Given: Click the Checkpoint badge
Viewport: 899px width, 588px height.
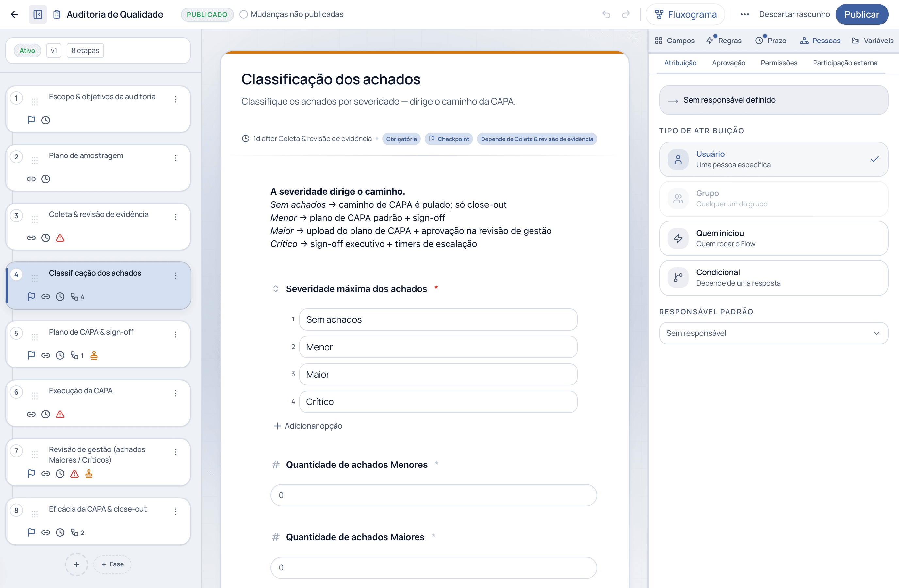Looking at the screenshot, I should (x=449, y=139).
